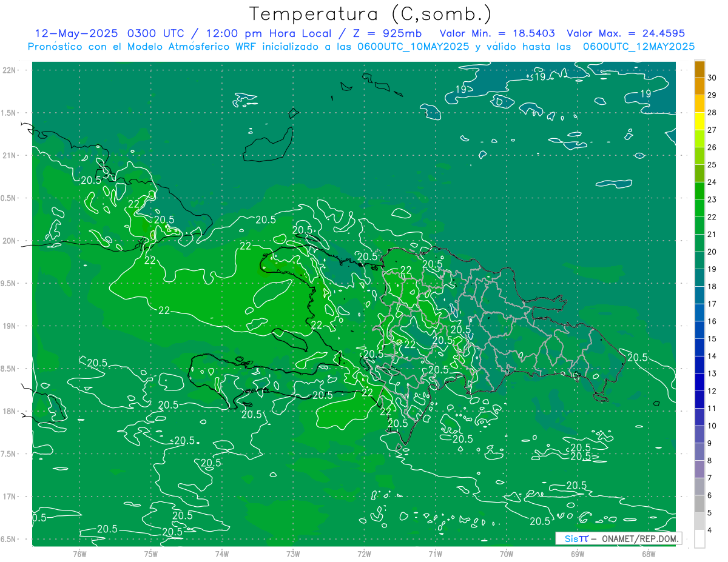
Task: Click the 21N latitude axis label
Action: click(x=10, y=156)
